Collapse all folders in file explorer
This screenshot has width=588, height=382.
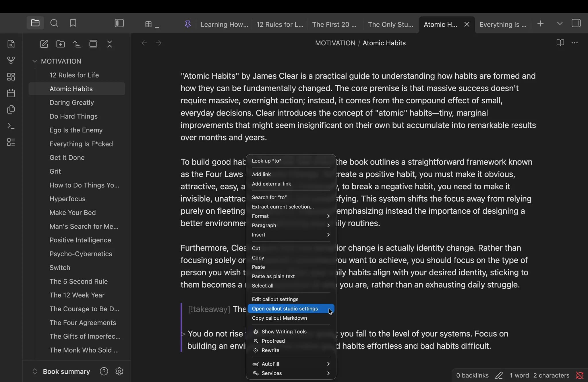click(x=109, y=44)
